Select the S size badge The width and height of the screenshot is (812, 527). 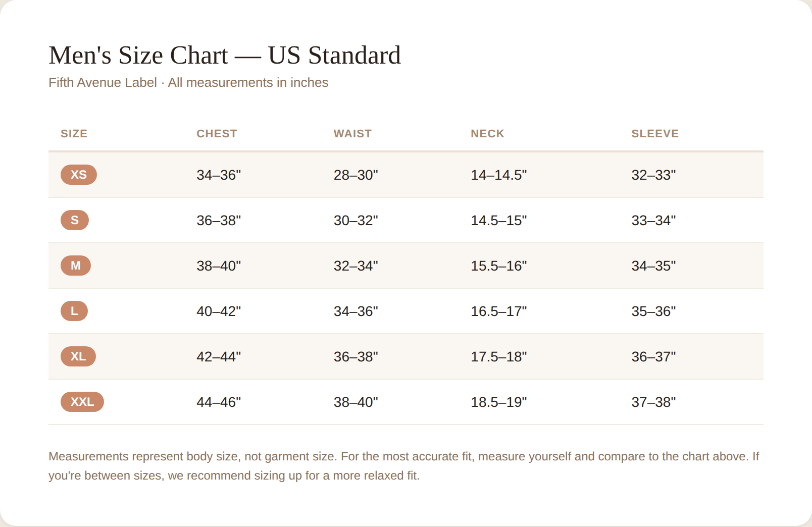[75, 220]
